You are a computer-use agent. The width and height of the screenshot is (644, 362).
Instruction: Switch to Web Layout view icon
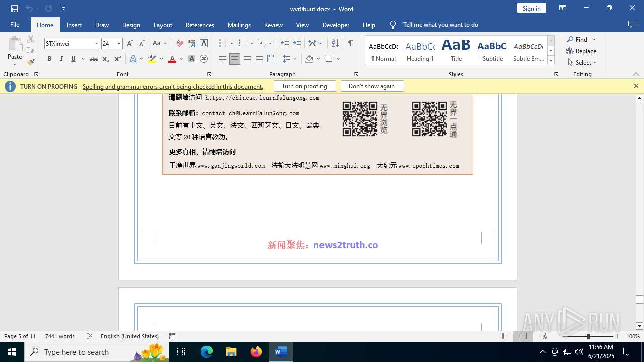[543, 336]
